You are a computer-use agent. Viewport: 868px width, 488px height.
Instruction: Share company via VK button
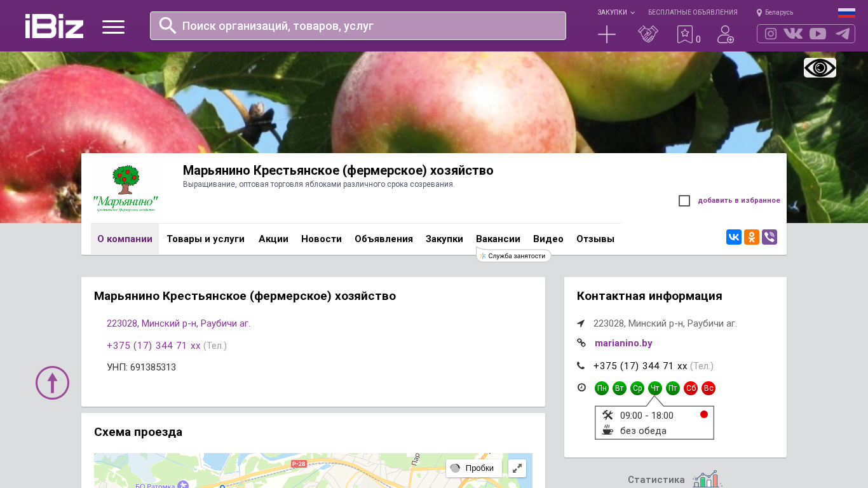[x=734, y=238]
